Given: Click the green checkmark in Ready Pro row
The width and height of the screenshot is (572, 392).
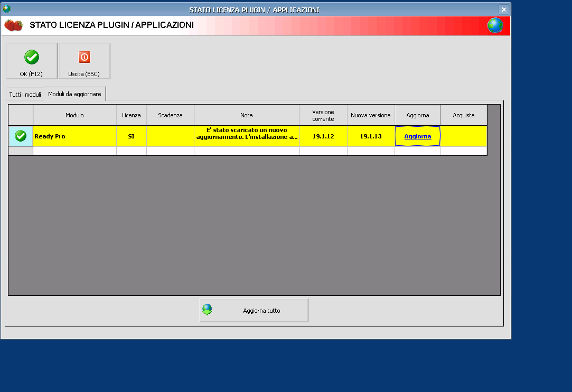Looking at the screenshot, I should 21,136.
